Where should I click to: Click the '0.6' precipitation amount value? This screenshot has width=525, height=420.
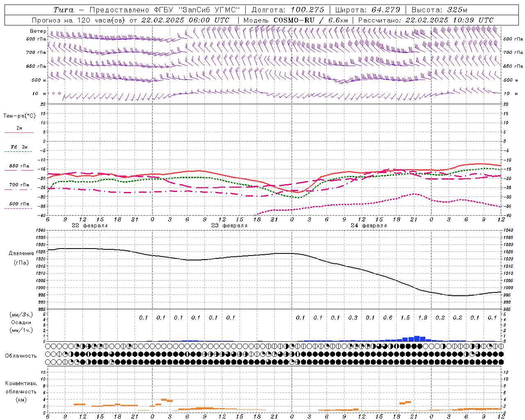tap(388, 317)
